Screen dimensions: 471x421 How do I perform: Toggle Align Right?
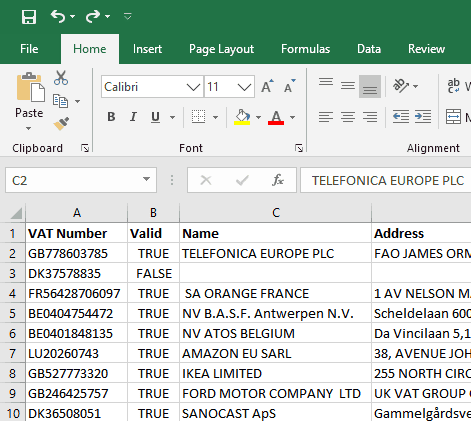[x=370, y=117]
